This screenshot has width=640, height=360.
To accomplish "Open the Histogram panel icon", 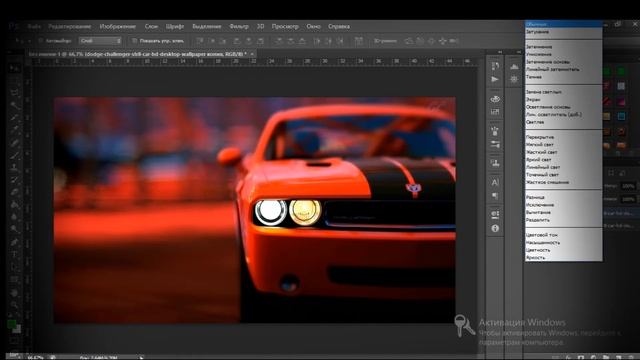I will 514,66.
